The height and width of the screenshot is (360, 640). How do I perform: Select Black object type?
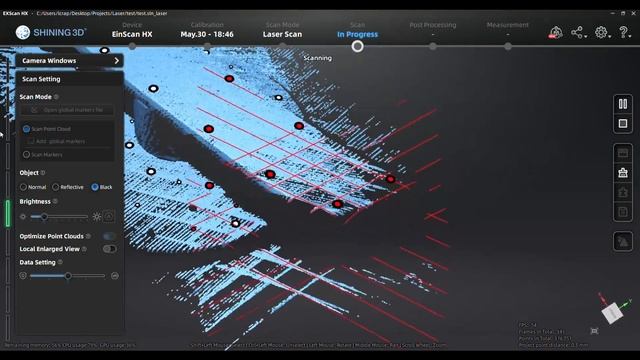pos(95,187)
